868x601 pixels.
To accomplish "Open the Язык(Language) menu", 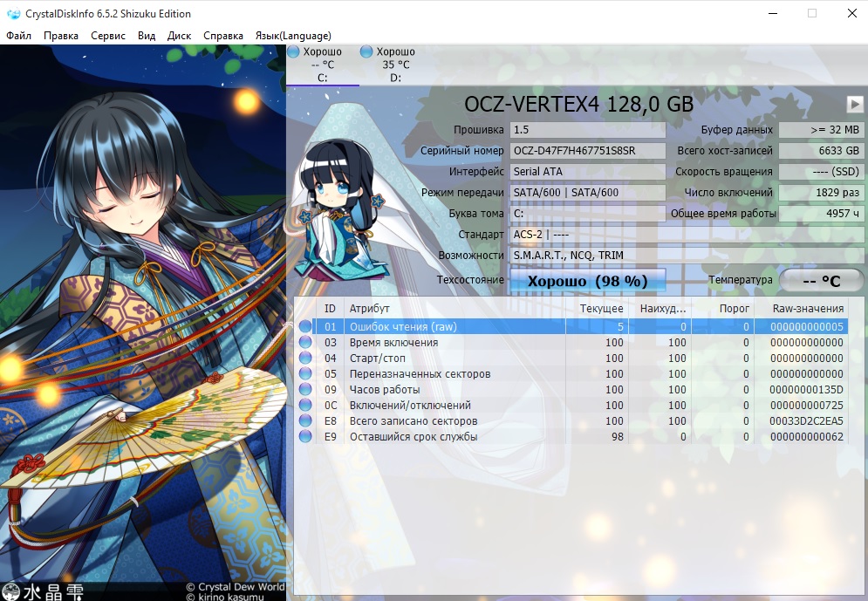I will pyautogui.click(x=293, y=36).
